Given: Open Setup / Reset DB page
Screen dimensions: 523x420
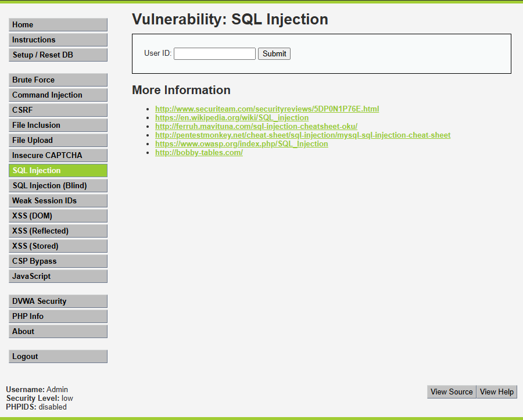Looking at the screenshot, I should point(58,55).
